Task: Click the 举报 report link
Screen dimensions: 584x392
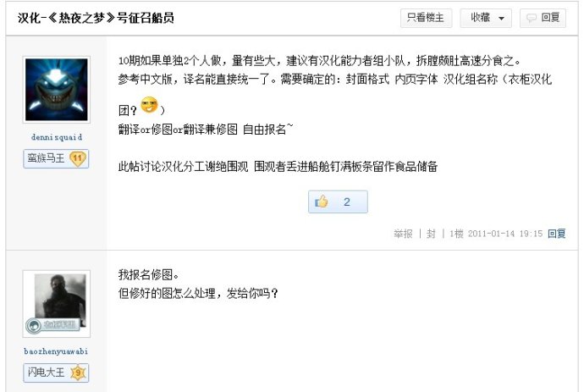Action: point(403,234)
